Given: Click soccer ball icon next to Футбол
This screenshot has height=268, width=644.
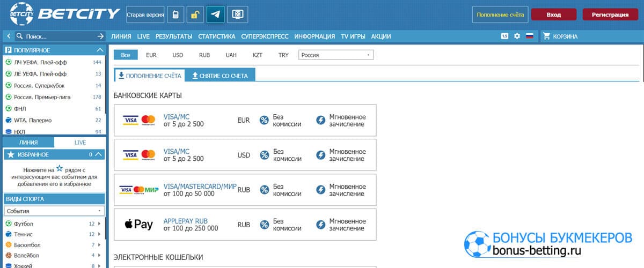Looking at the screenshot, I should coord(9,224).
